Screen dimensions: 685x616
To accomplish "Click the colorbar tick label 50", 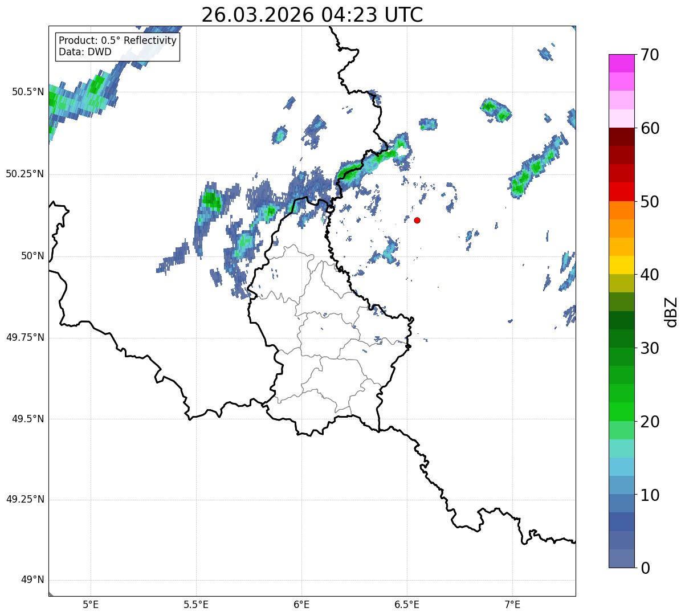I will [650, 202].
